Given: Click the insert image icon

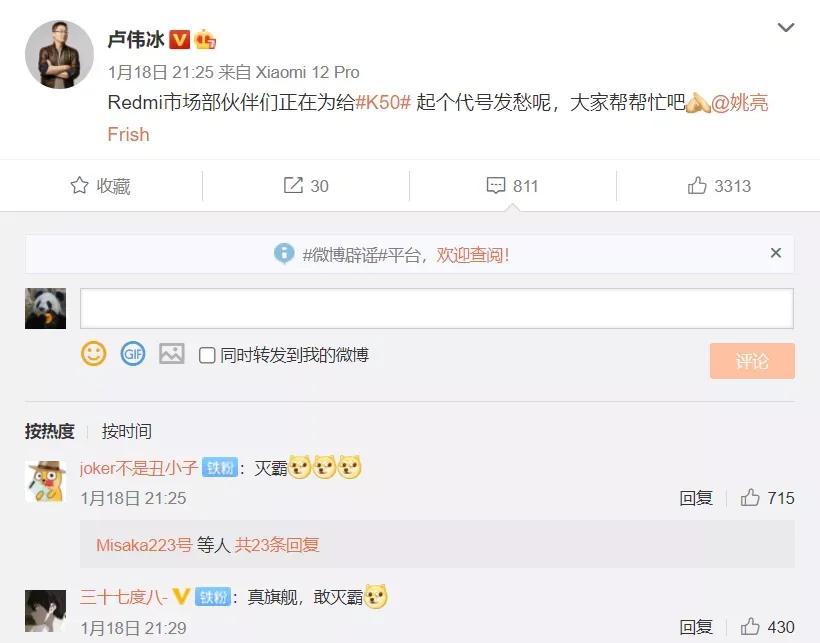Looking at the screenshot, I should pyautogui.click(x=172, y=354).
